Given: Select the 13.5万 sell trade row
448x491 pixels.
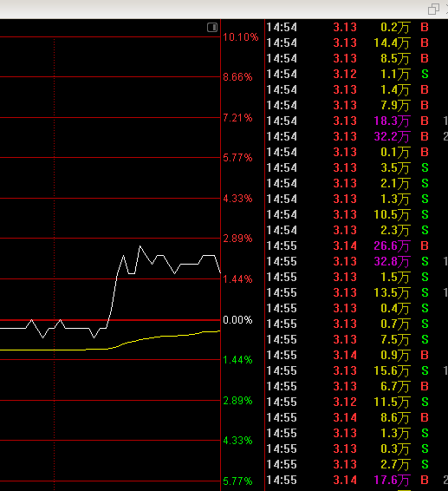Looking at the screenshot, I should (357, 293).
